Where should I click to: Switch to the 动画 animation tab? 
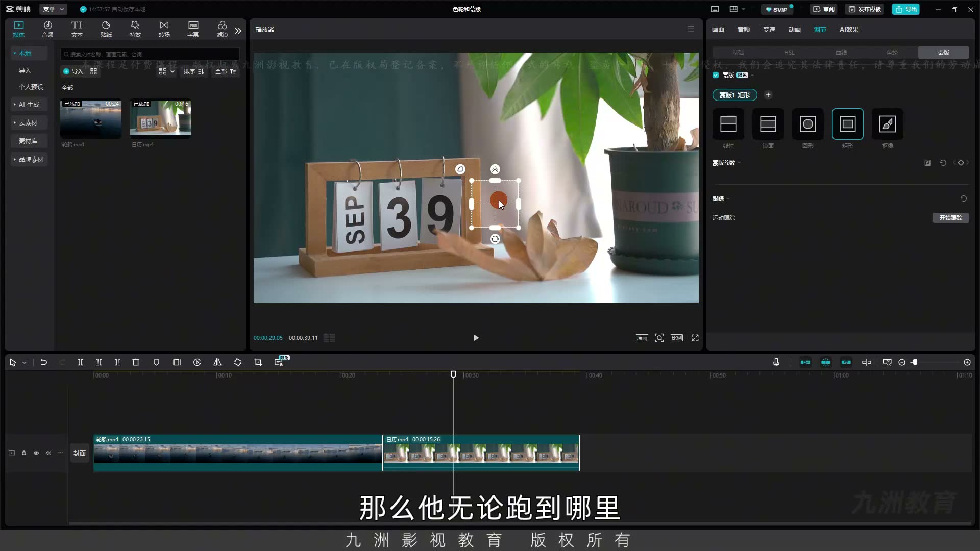click(795, 29)
